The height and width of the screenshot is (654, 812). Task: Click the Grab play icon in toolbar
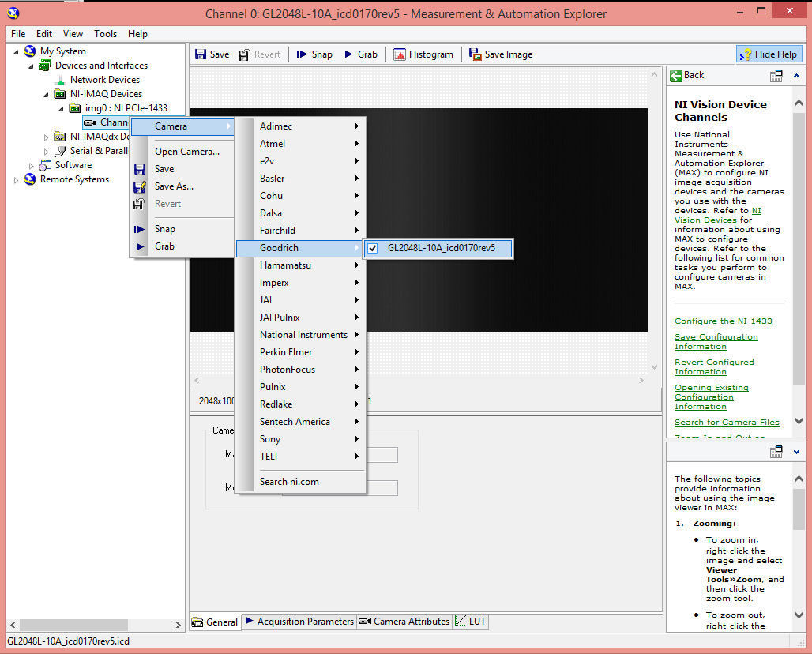coord(349,54)
